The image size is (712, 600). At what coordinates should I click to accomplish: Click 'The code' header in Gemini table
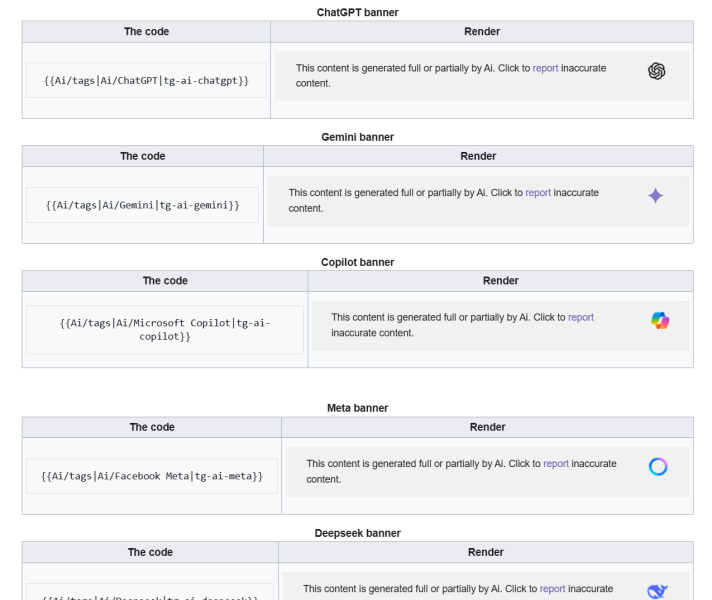tap(143, 156)
